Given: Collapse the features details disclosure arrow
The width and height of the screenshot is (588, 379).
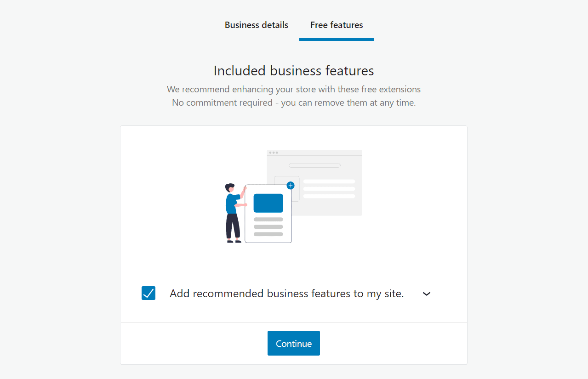Looking at the screenshot, I should (x=426, y=294).
